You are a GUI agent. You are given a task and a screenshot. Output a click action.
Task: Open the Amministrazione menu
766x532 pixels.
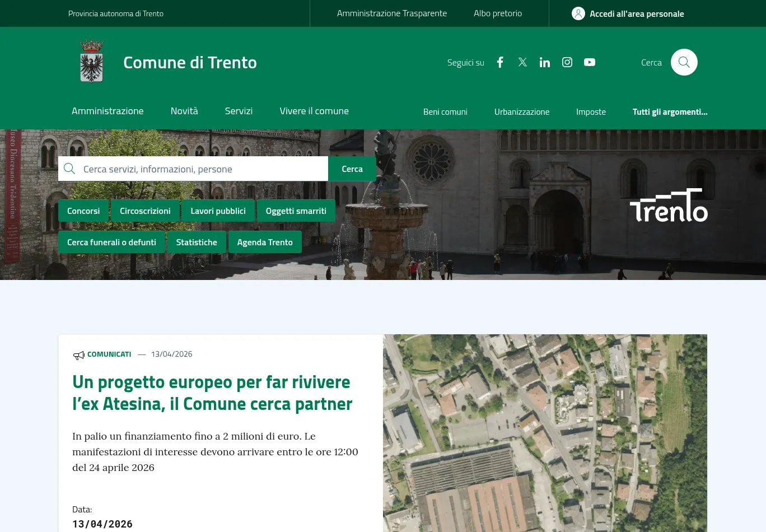pos(108,111)
